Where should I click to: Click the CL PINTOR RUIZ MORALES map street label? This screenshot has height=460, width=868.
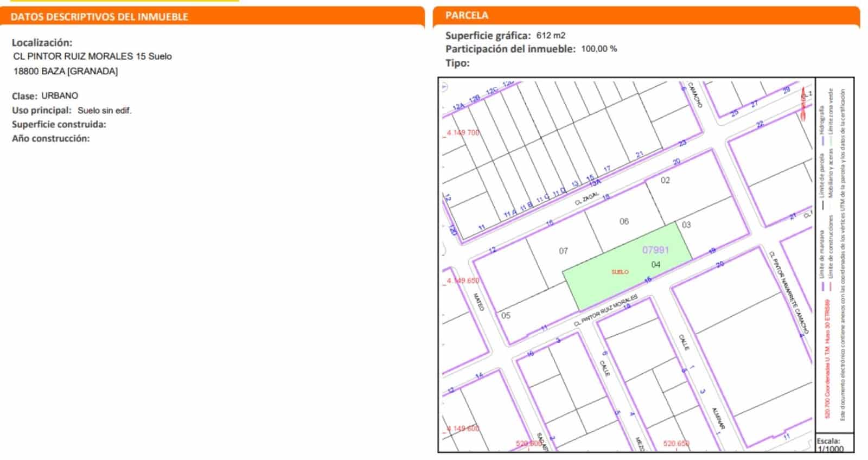[605, 311]
